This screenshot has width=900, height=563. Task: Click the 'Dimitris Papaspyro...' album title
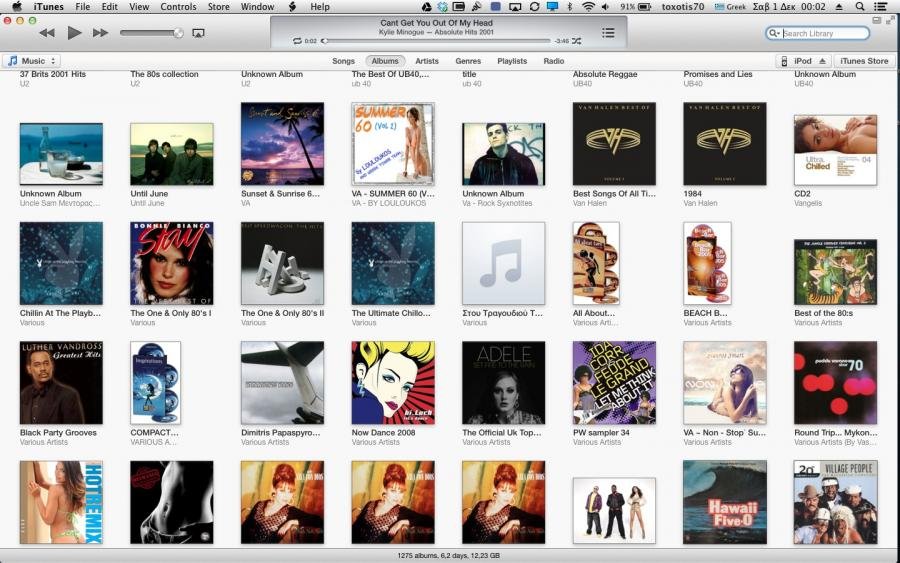(281, 432)
